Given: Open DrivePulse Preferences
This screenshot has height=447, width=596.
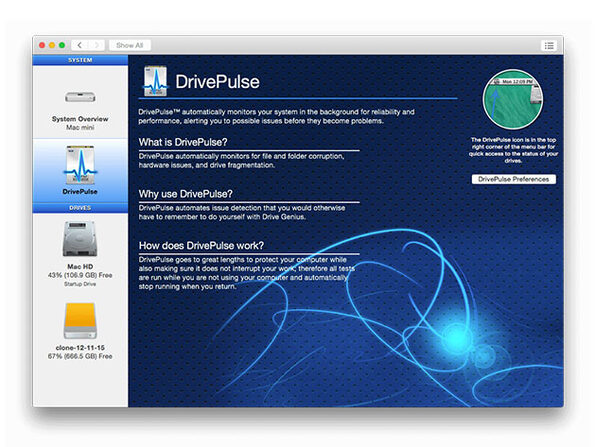Looking at the screenshot, I should coord(514,179).
